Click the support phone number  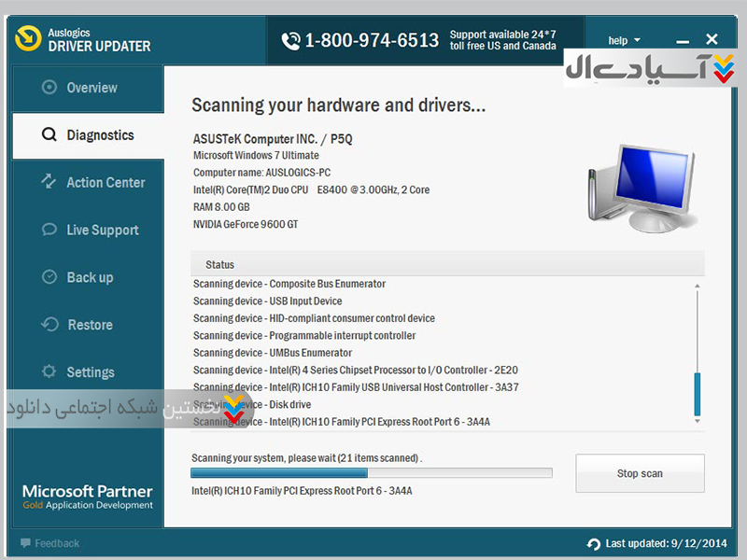(x=371, y=40)
